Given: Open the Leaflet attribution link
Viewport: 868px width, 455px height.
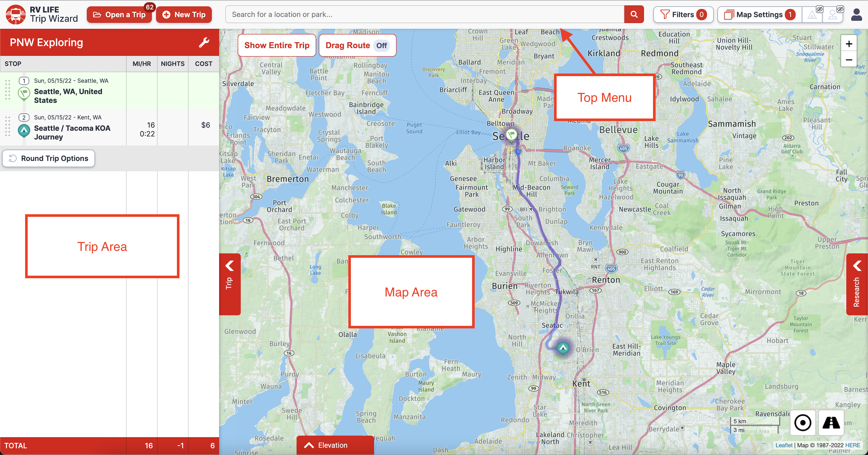Looking at the screenshot, I should (784, 445).
